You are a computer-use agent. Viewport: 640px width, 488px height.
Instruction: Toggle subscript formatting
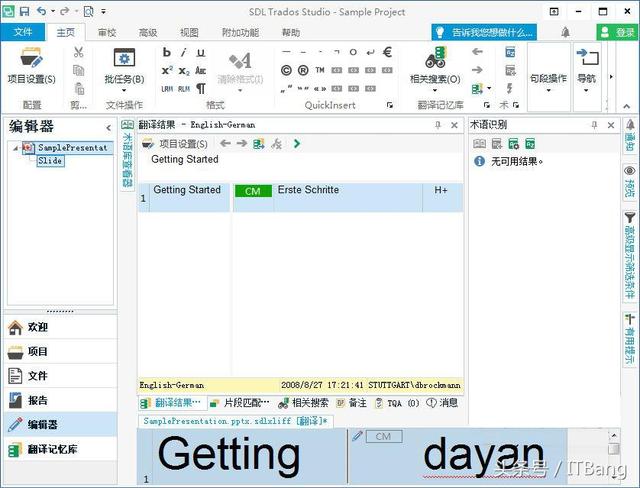coord(184,71)
